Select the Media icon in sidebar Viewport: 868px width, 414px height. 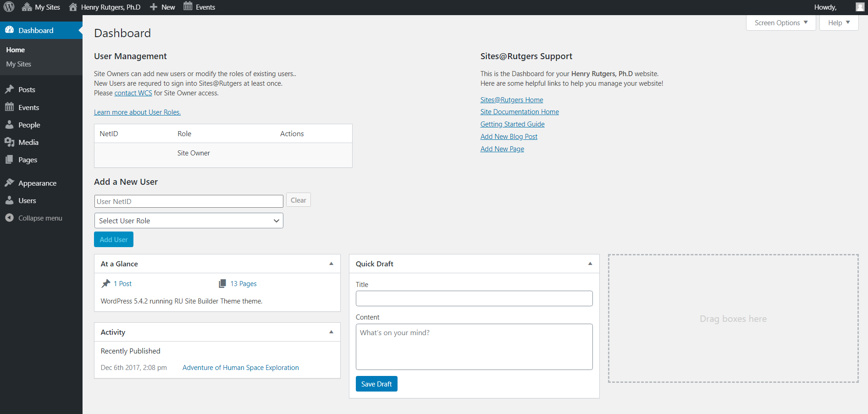(10, 142)
